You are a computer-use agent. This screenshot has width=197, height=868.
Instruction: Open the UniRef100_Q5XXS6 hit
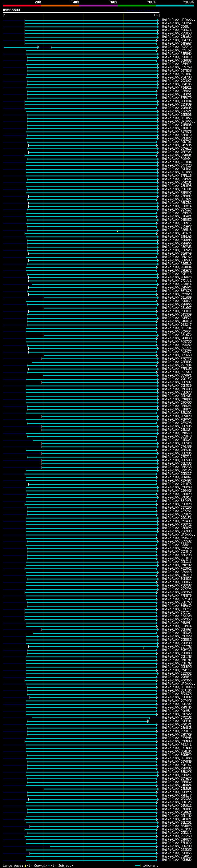(177, 799)
